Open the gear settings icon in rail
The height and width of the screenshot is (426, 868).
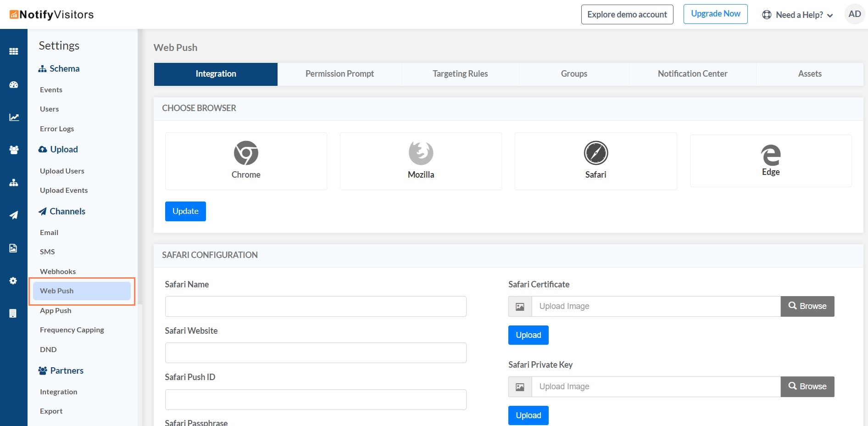click(13, 280)
